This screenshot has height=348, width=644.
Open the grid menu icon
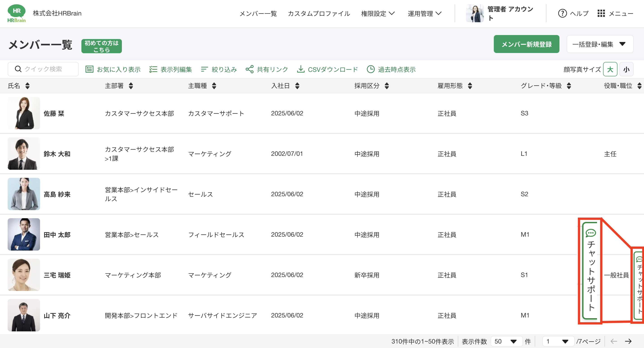coord(601,13)
